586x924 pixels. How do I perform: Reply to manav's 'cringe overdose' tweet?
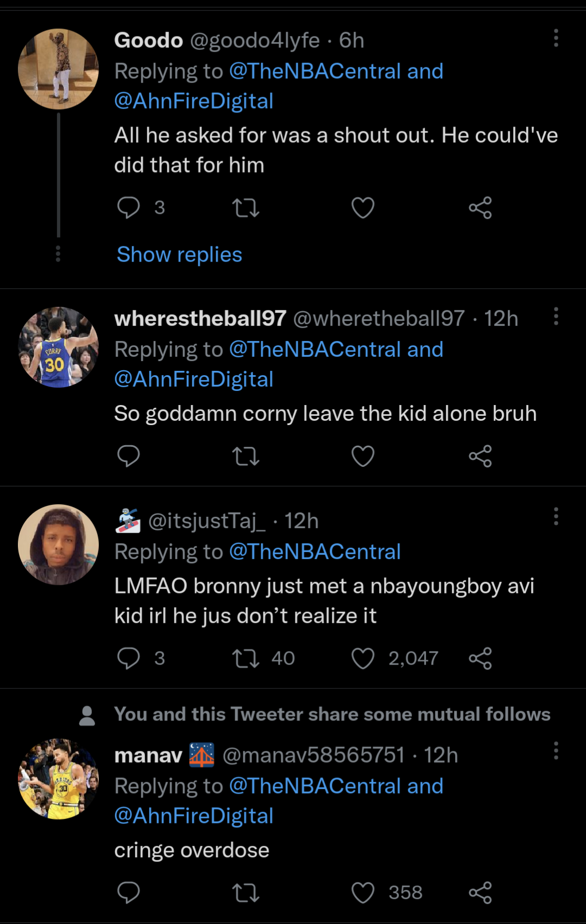[x=129, y=893]
